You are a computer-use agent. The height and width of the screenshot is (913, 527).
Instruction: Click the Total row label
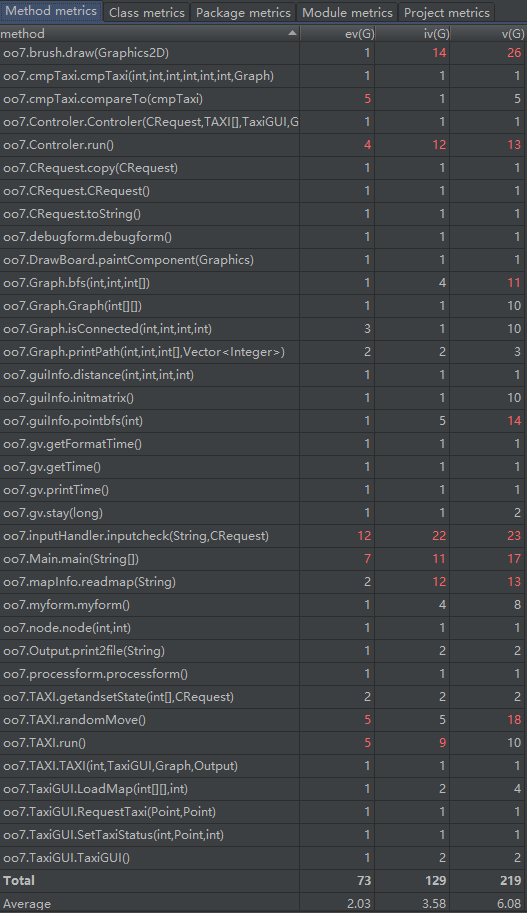click(19, 880)
